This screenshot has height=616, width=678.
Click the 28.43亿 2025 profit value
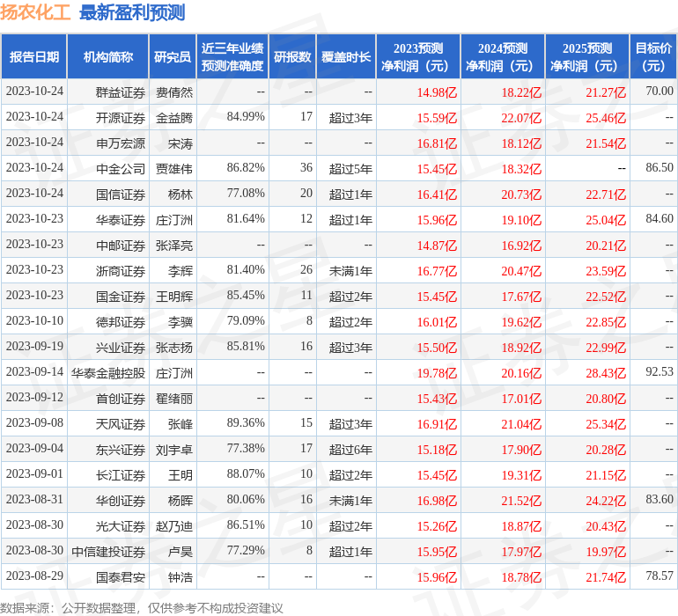pyautogui.click(x=606, y=372)
